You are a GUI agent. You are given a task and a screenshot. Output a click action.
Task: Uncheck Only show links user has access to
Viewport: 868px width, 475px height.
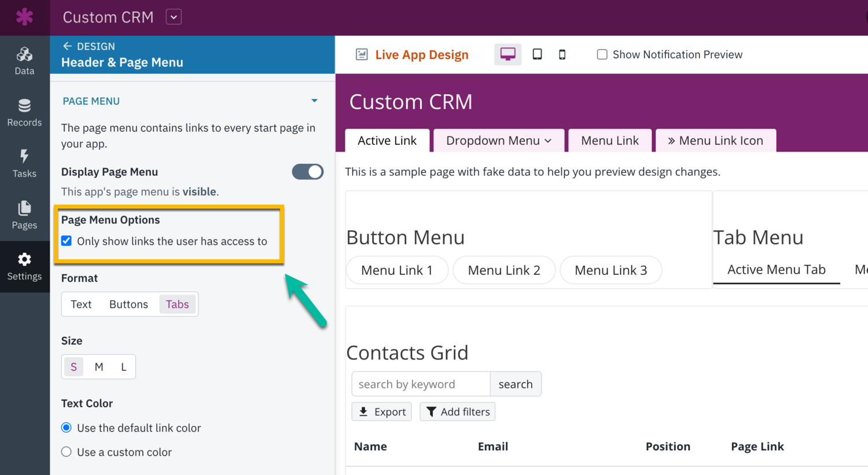67,241
